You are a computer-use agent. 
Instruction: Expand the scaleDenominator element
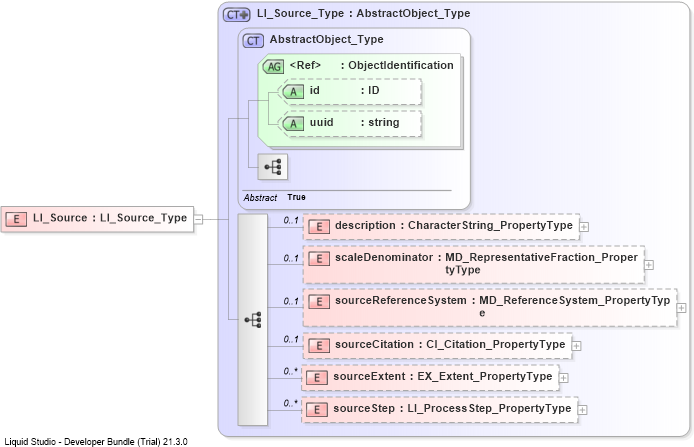tap(649, 265)
